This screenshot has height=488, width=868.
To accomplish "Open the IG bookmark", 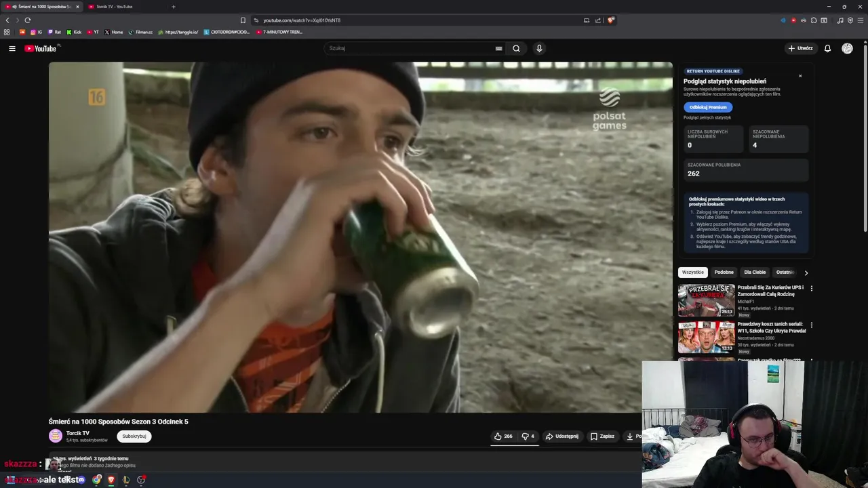I will pos(36,32).
